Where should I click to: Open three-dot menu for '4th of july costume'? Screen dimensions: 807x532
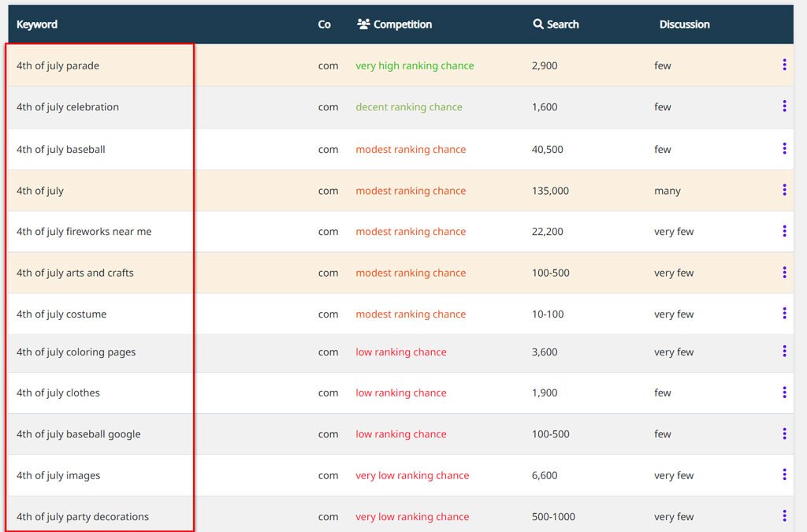click(784, 314)
